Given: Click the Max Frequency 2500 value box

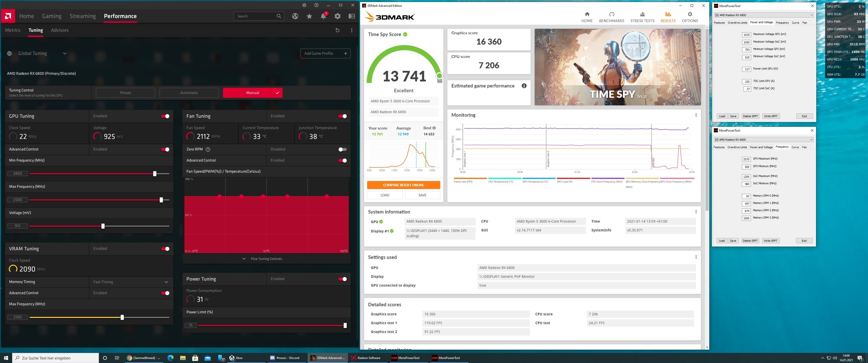Looking at the screenshot, I should tap(17, 200).
